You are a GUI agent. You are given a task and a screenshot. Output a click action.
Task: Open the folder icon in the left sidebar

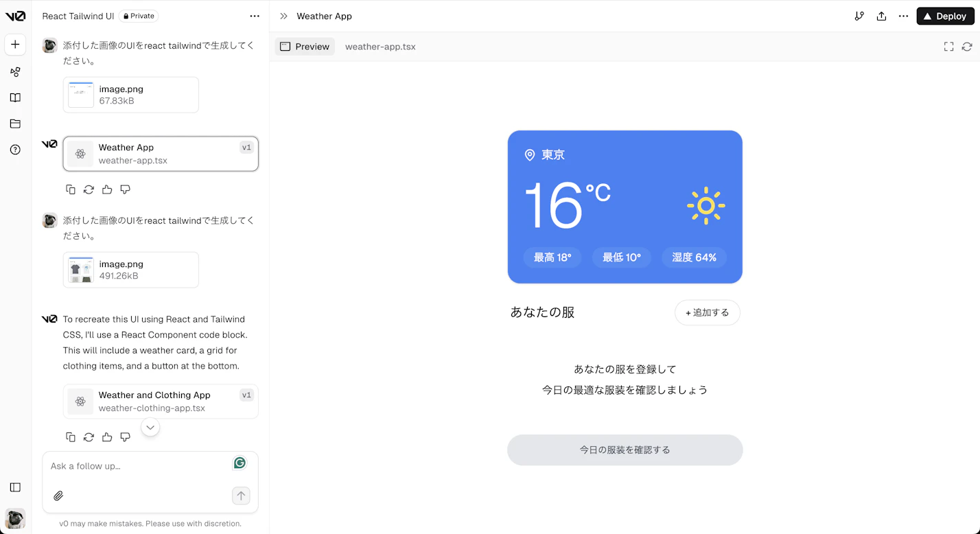[15, 124]
